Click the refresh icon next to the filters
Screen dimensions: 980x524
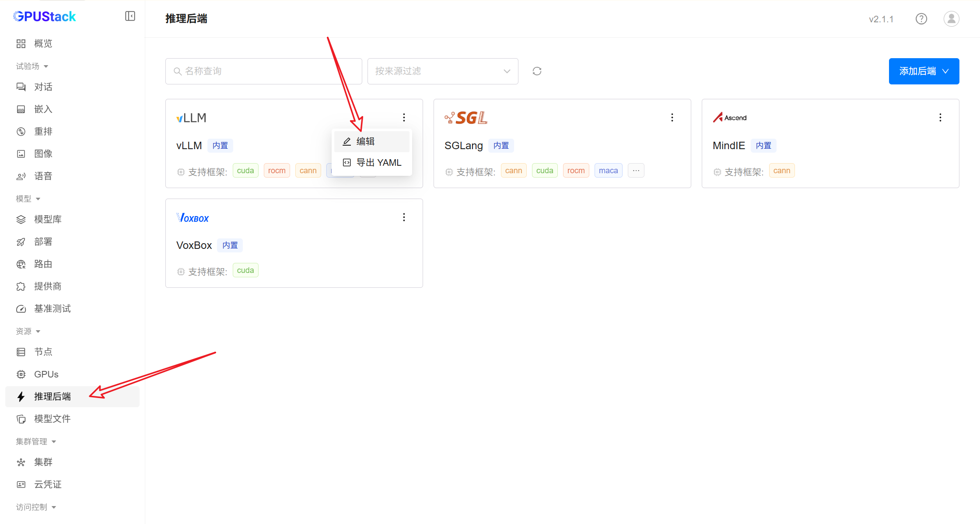pyautogui.click(x=537, y=71)
